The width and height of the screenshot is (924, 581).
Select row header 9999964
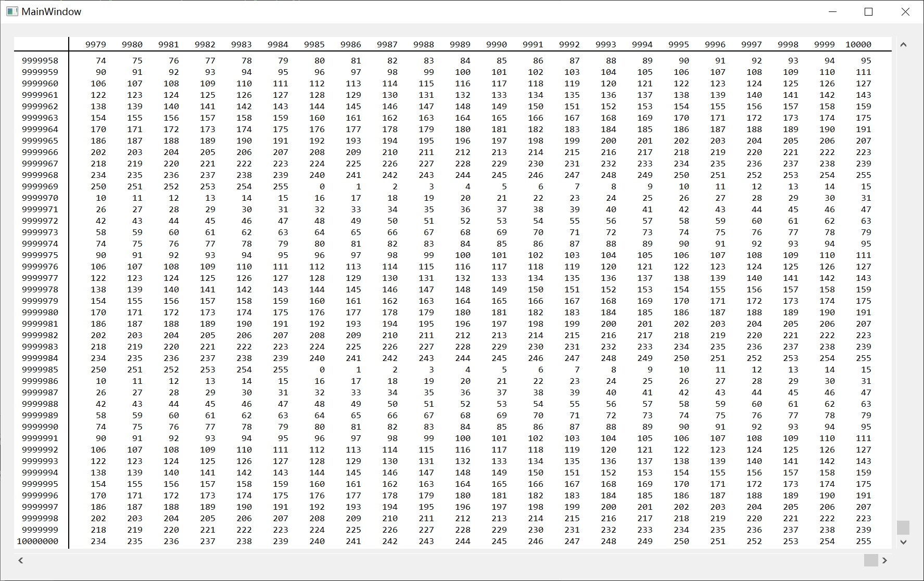pyautogui.click(x=40, y=130)
